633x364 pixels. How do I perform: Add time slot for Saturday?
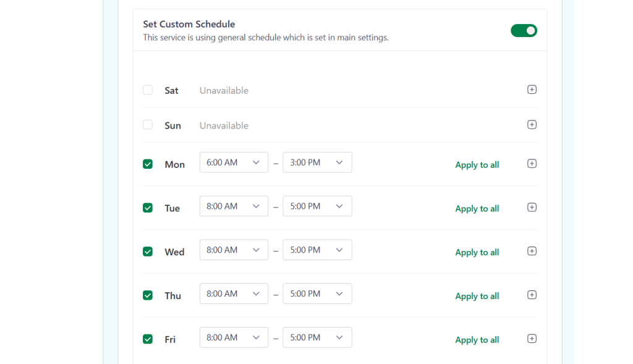pos(532,90)
